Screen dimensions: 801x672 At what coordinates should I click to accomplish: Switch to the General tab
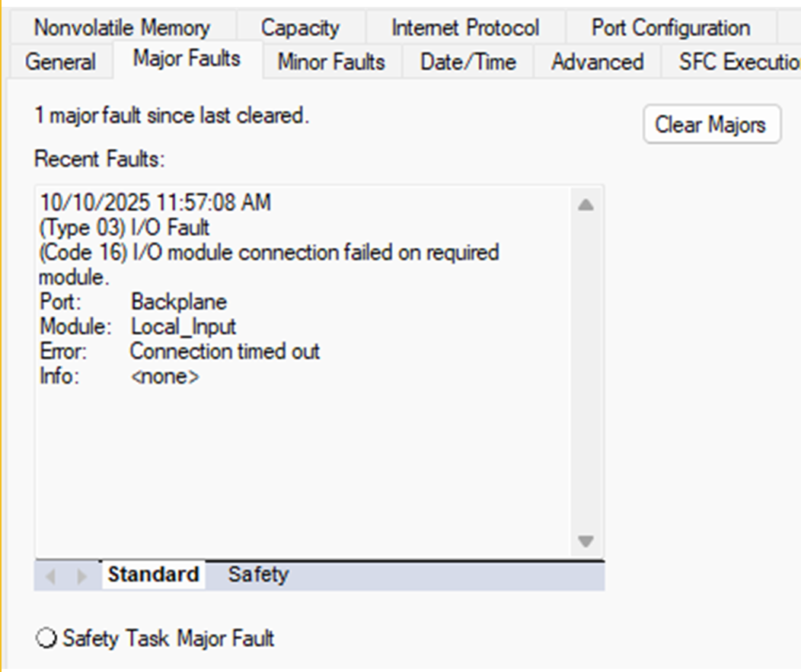coord(61,62)
